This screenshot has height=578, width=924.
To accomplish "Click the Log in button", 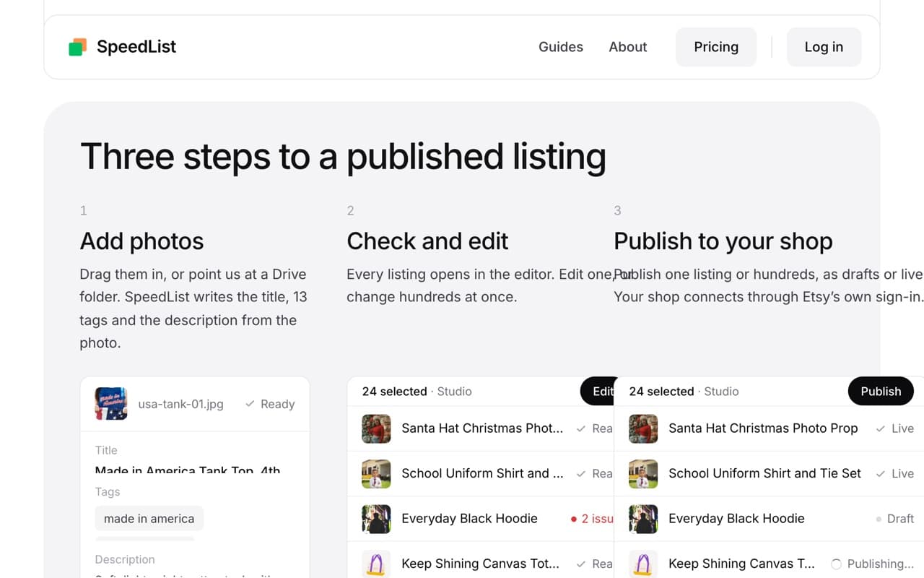I will pyautogui.click(x=824, y=47).
